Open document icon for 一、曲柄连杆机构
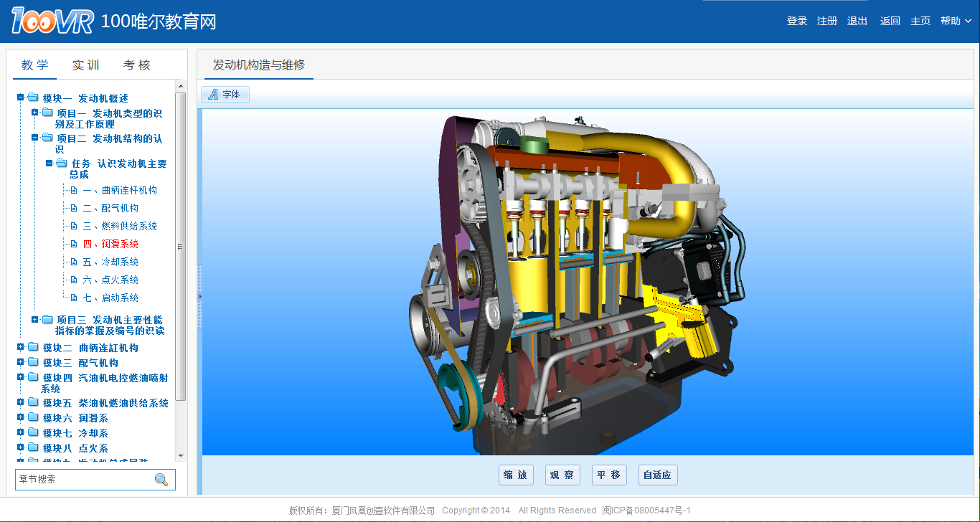 pos(73,191)
